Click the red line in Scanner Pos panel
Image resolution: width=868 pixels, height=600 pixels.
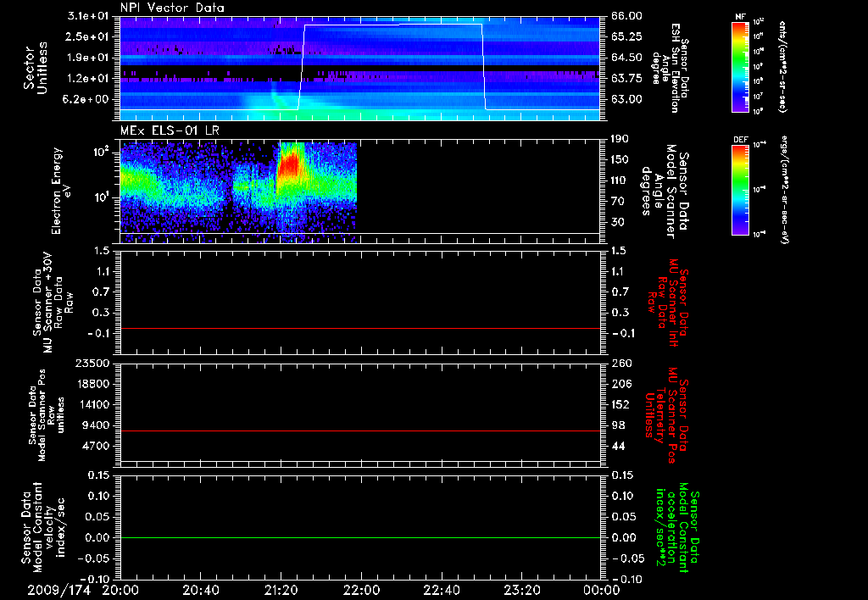tap(360, 431)
